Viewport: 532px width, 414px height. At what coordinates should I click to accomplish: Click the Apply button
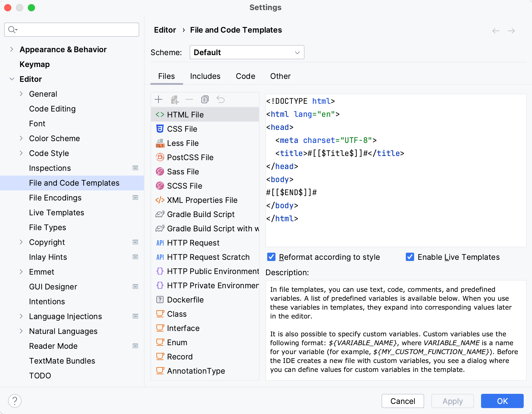[452, 401]
